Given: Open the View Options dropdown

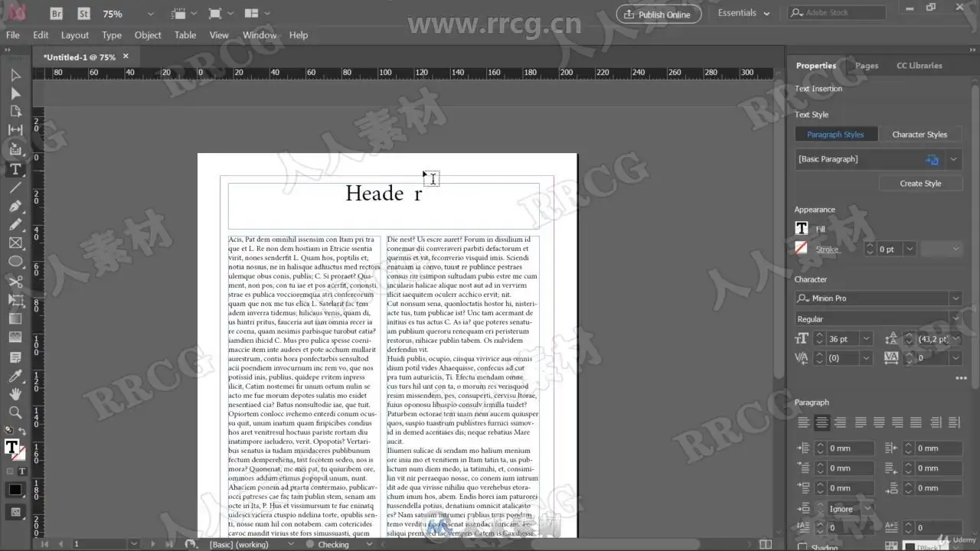Looking at the screenshot, I should (x=186, y=14).
